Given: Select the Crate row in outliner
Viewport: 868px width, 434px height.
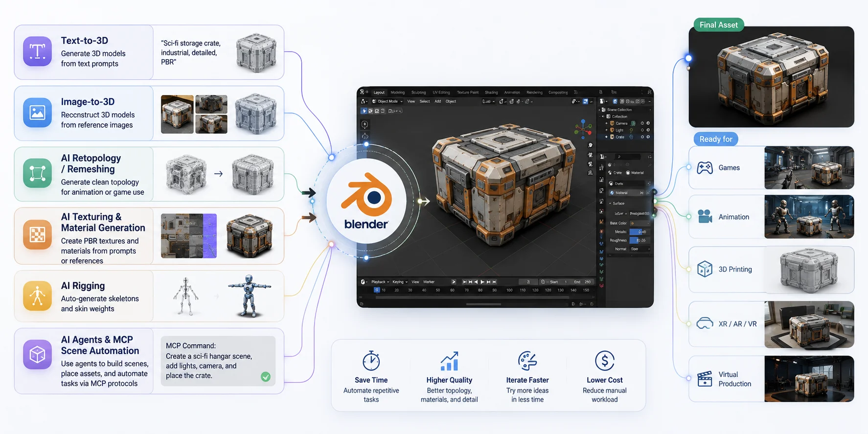Looking at the screenshot, I should [625, 137].
